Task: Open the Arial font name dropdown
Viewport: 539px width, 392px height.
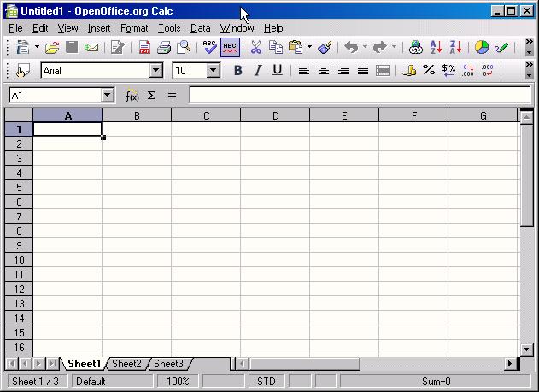Action: tap(155, 70)
